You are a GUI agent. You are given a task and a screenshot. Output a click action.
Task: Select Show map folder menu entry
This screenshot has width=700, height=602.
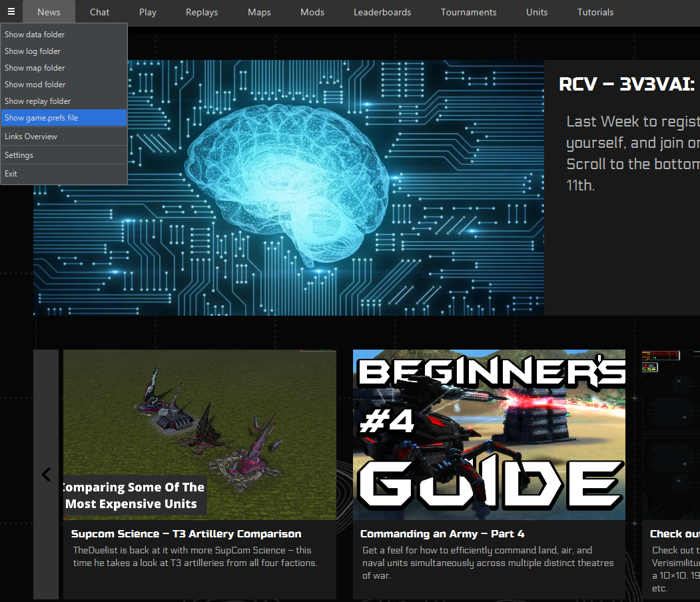pyautogui.click(x=64, y=68)
